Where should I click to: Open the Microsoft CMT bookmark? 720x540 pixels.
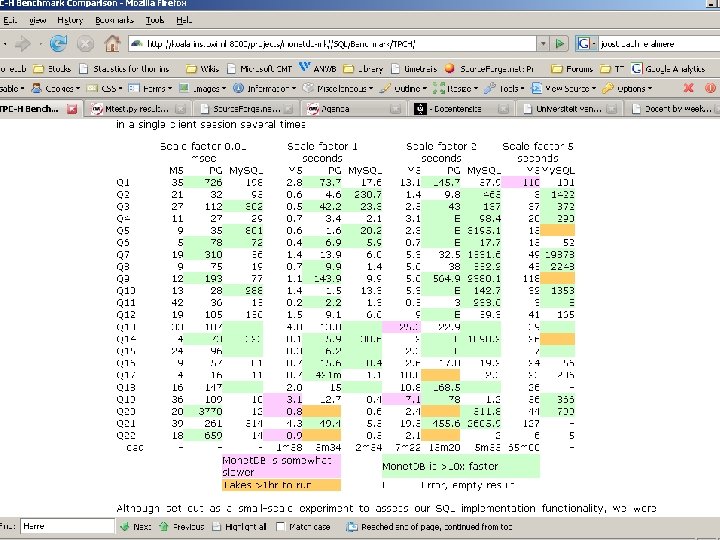(x=259, y=69)
